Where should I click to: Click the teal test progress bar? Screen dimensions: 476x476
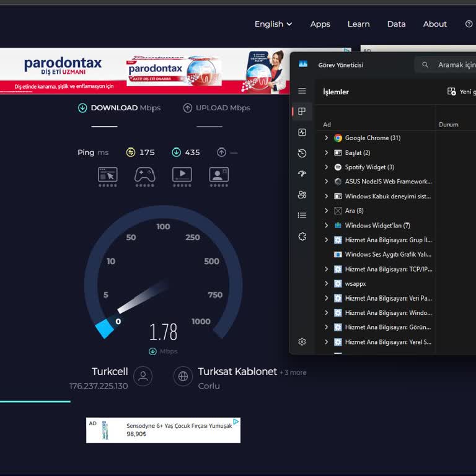[x=35, y=402]
